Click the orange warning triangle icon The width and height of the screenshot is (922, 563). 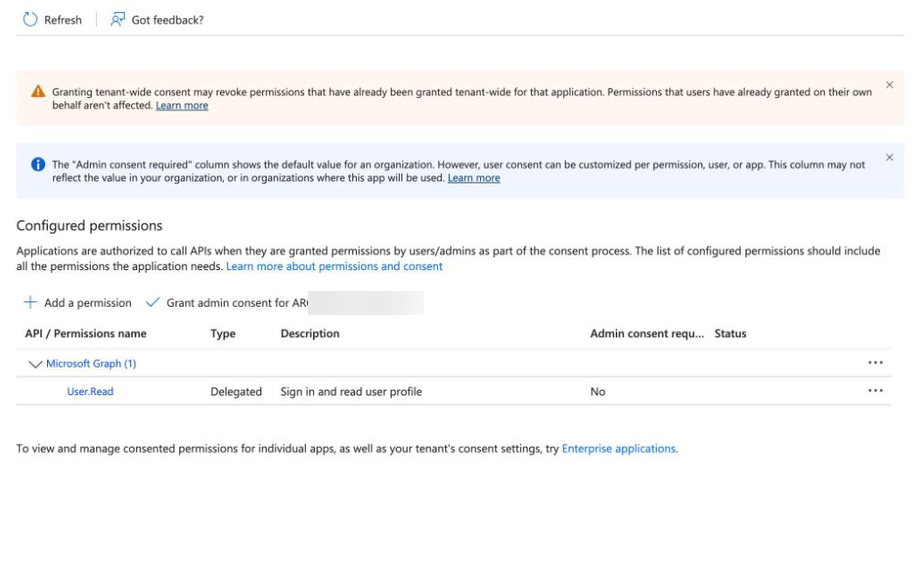(x=38, y=91)
